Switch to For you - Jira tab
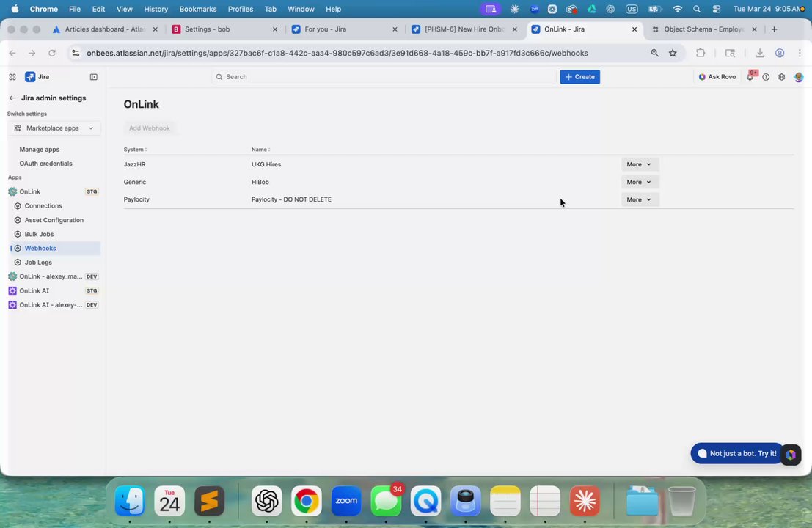Image resolution: width=812 pixels, height=528 pixels. [x=344, y=29]
